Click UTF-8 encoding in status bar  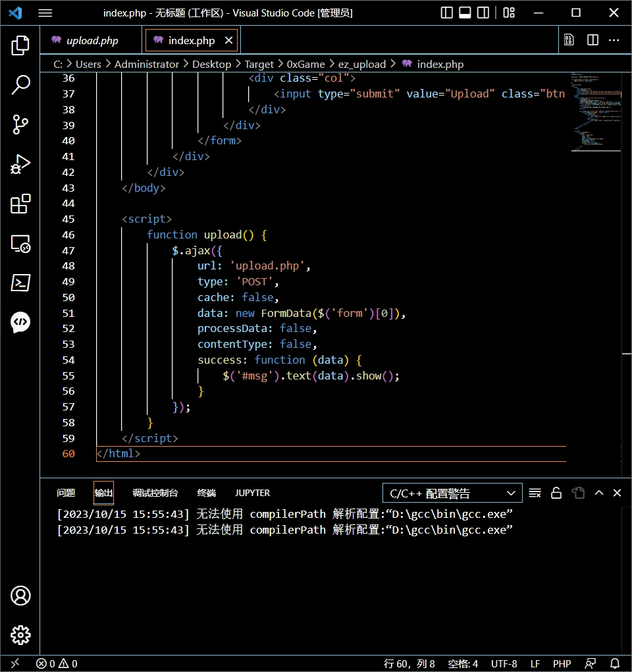(x=504, y=663)
